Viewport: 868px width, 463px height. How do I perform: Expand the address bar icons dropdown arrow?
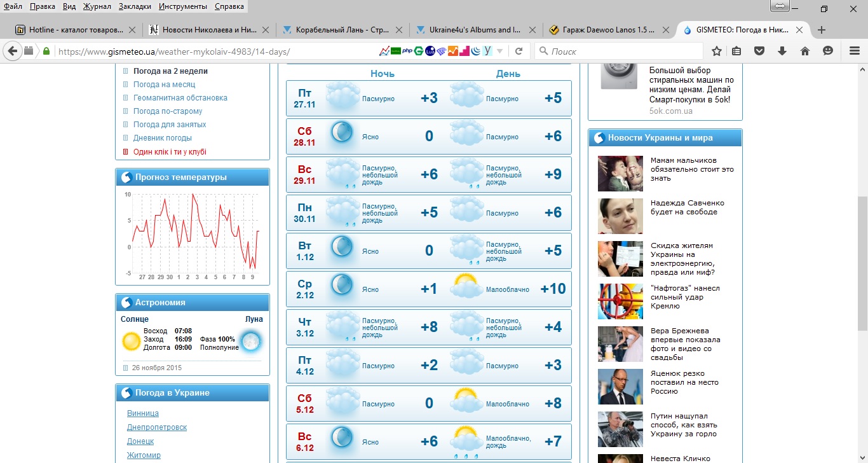tap(500, 52)
